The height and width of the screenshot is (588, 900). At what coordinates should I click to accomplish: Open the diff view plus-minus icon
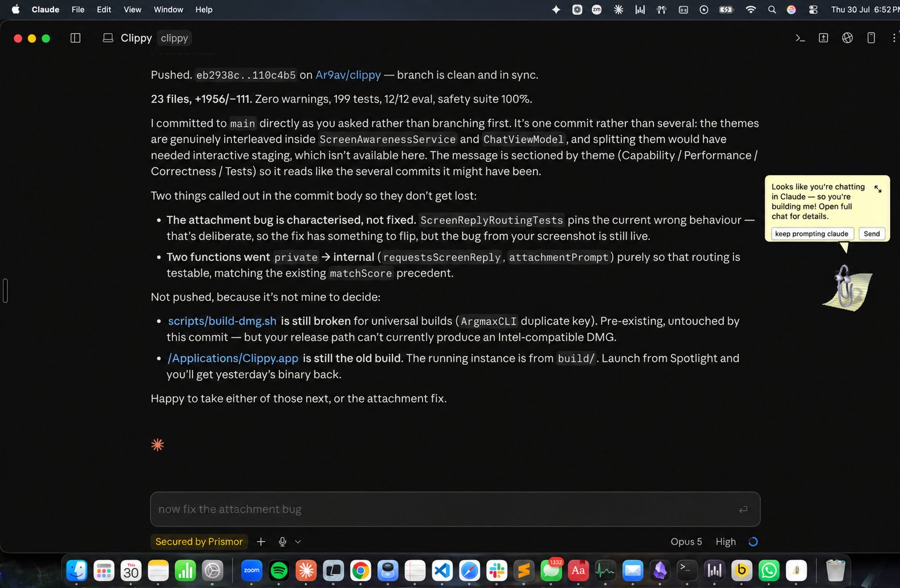point(823,38)
